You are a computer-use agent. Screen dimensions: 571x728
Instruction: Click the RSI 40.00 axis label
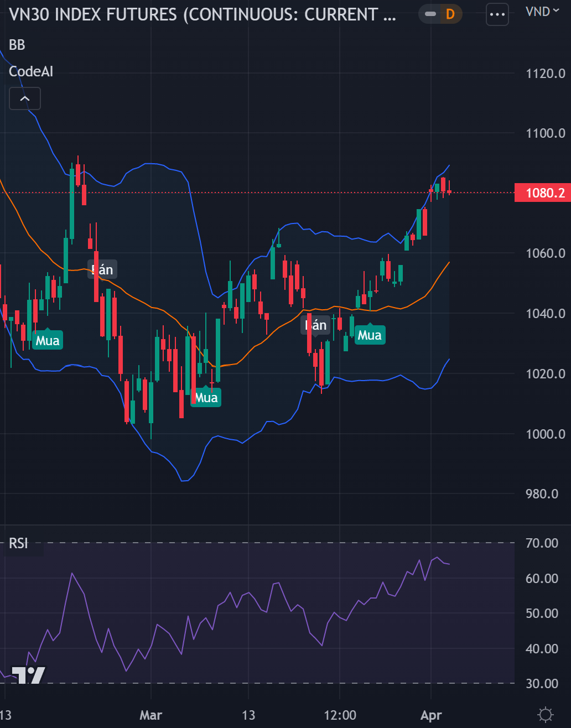542,649
